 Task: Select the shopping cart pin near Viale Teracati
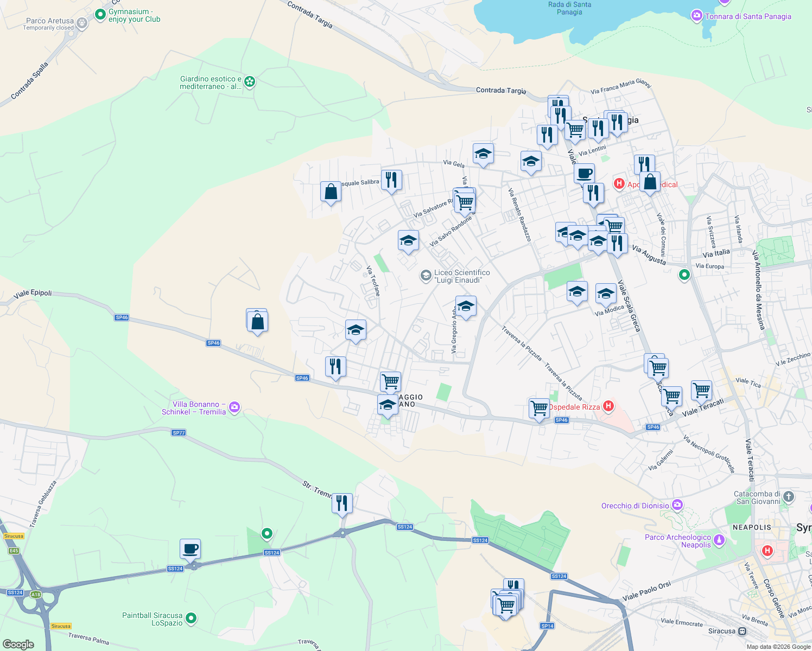click(701, 390)
